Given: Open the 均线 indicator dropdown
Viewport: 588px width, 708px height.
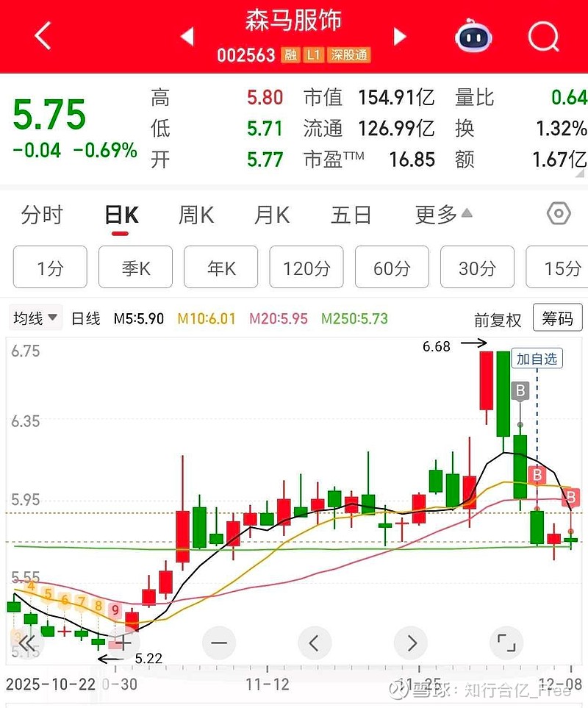Looking at the screenshot, I should (35, 318).
